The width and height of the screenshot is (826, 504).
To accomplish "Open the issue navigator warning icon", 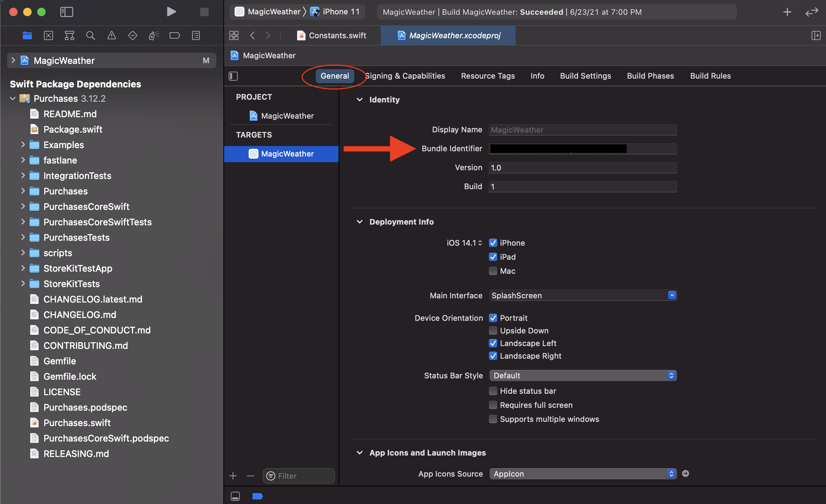I will 112,35.
